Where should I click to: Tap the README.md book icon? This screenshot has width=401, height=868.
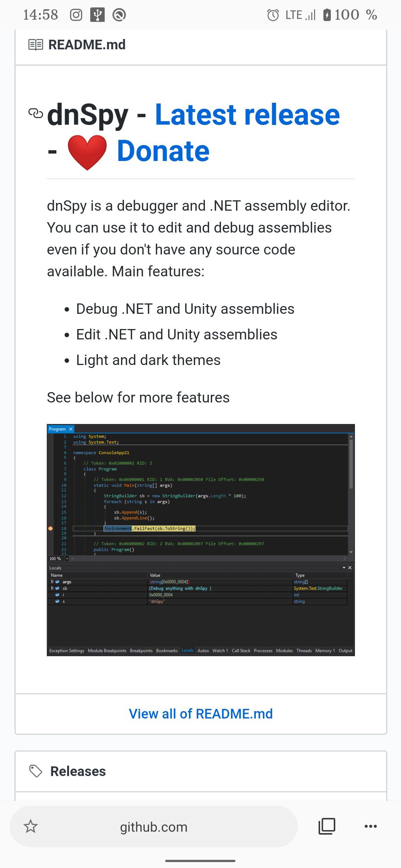click(36, 45)
